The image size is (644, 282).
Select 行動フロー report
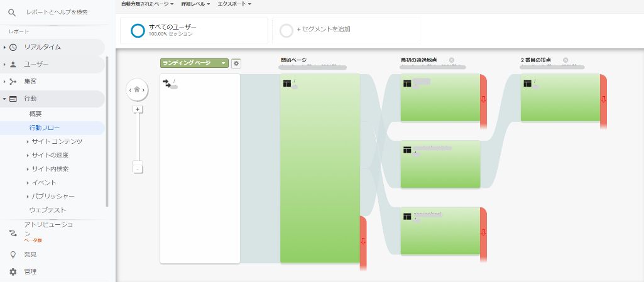pos(45,128)
